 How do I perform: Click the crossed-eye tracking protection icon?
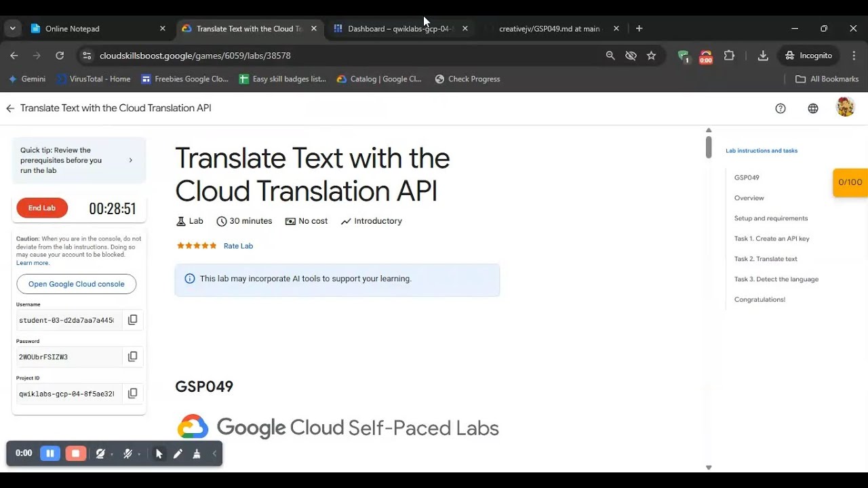click(631, 56)
